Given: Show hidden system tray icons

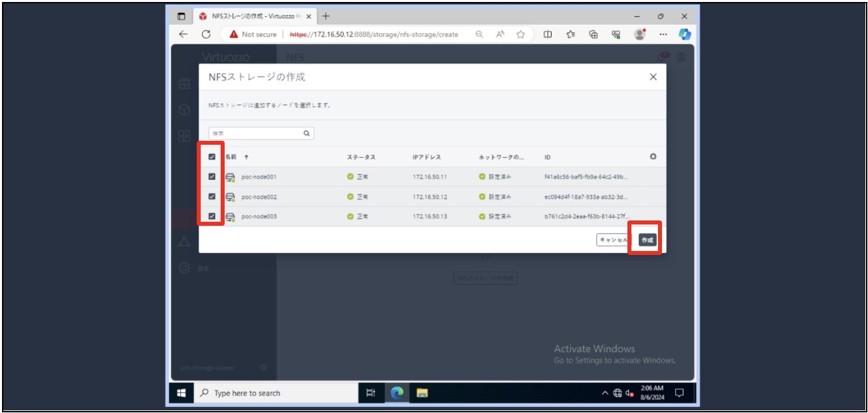Looking at the screenshot, I should click(x=605, y=393).
